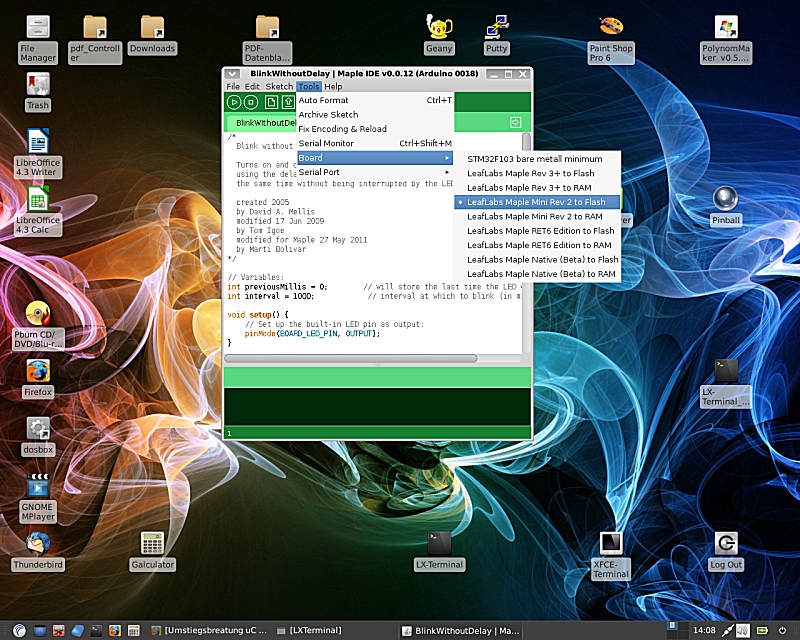800x640 pixels.
Task: Click the clock showing 14:08
Action: (704, 630)
